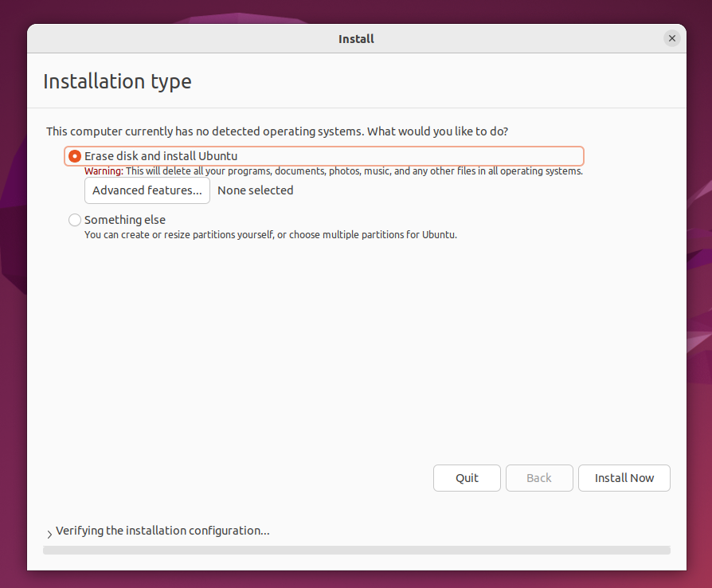712x588 pixels.
Task: Open the Advanced features dialog
Action: coord(147,190)
